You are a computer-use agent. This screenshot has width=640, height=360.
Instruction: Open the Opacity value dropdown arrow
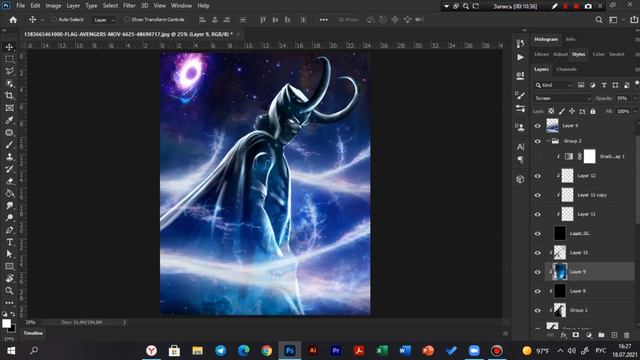[x=635, y=98]
